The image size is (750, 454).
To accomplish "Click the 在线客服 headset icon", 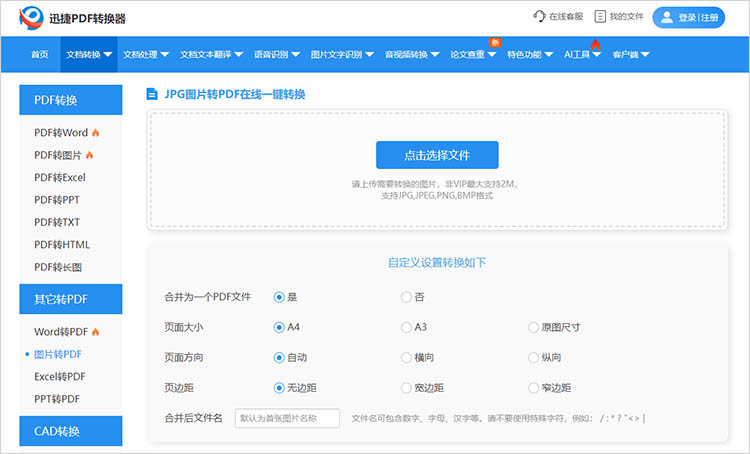I will pyautogui.click(x=539, y=16).
